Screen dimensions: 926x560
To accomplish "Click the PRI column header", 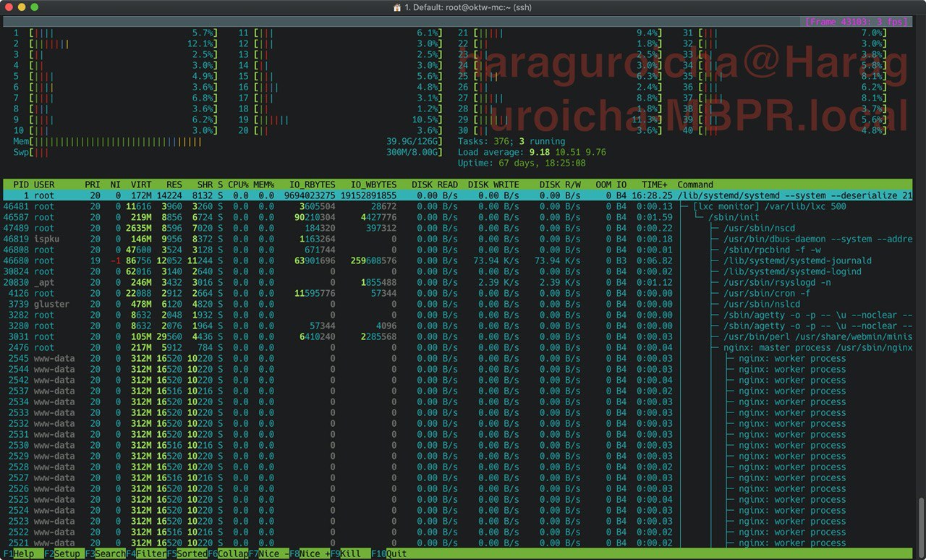I will click(x=92, y=184).
